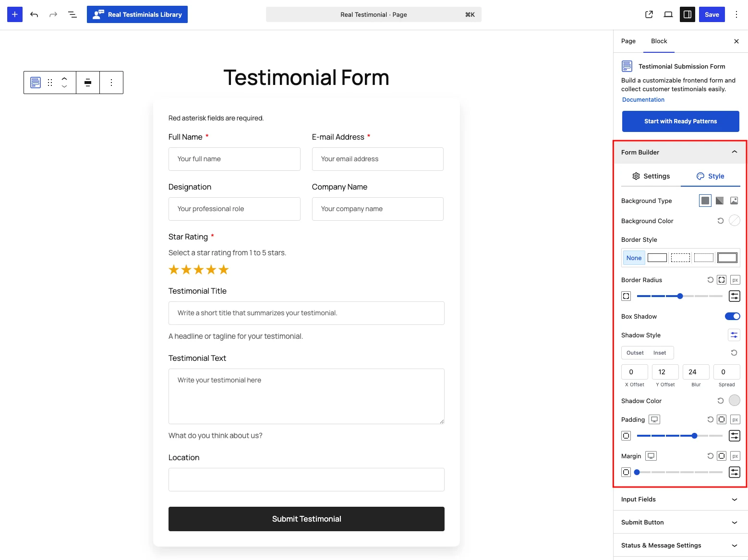Open Margin custom value controls
The height and width of the screenshot is (560, 748).
click(x=735, y=472)
